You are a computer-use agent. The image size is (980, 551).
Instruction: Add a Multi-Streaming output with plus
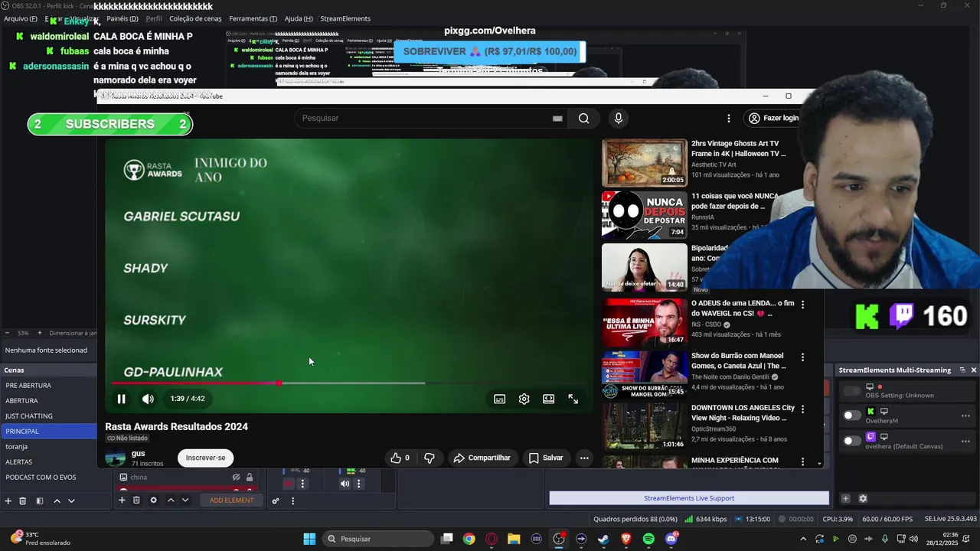pos(846,498)
